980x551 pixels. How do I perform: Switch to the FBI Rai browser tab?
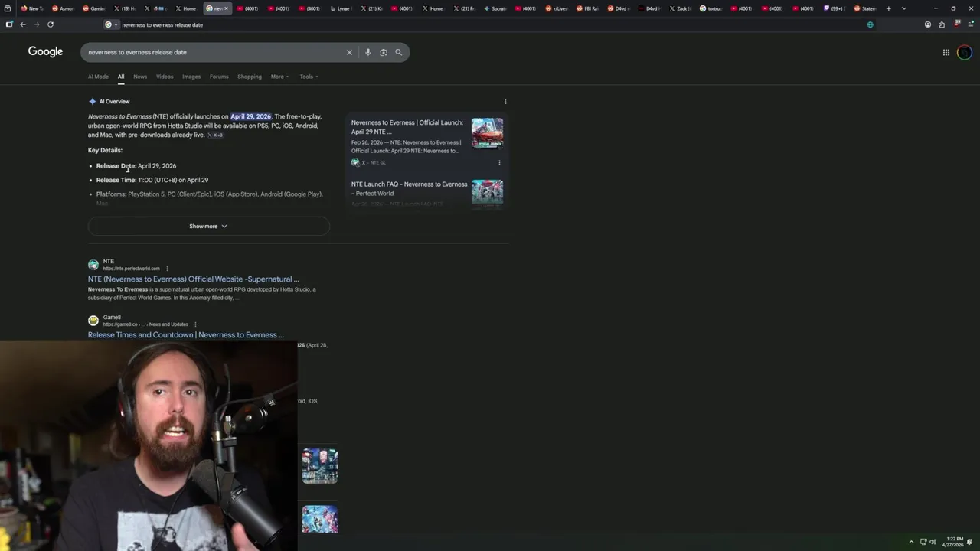pyautogui.click(x=588, y=8)
